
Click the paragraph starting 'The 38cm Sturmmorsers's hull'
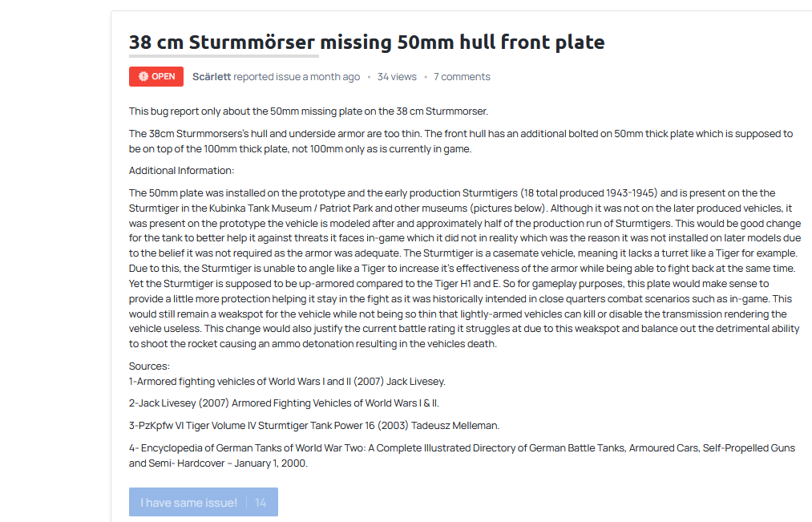coord(460,141)
